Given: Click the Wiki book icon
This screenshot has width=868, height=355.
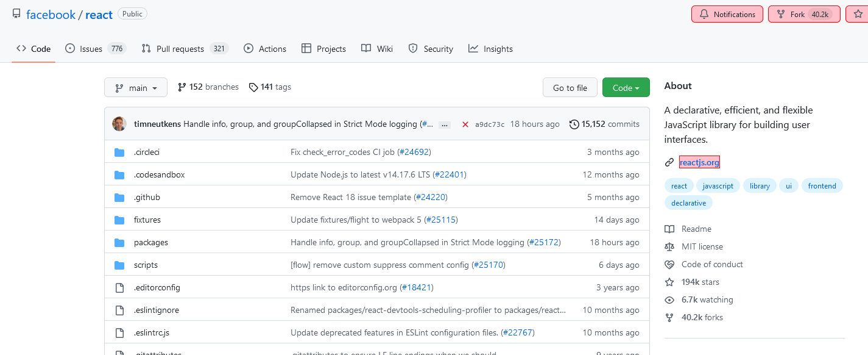Looking at the screenshot, I should [x=365, y=48].
